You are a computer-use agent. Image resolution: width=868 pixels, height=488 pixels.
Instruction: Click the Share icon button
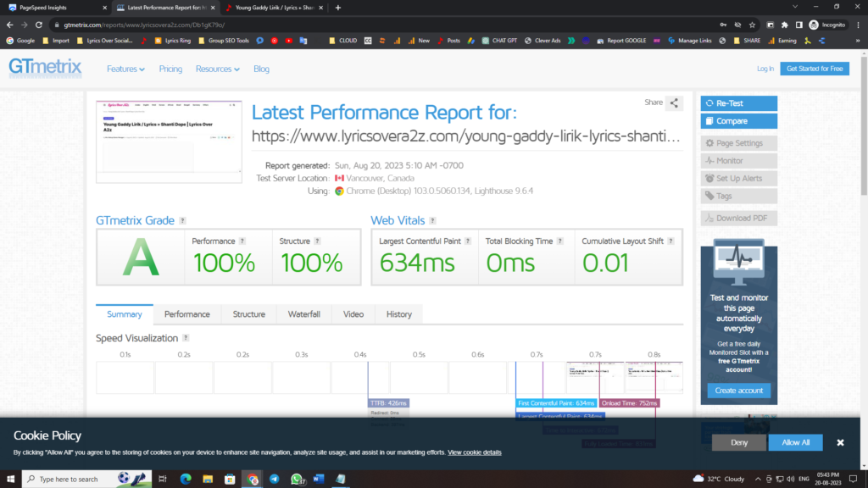674,103
